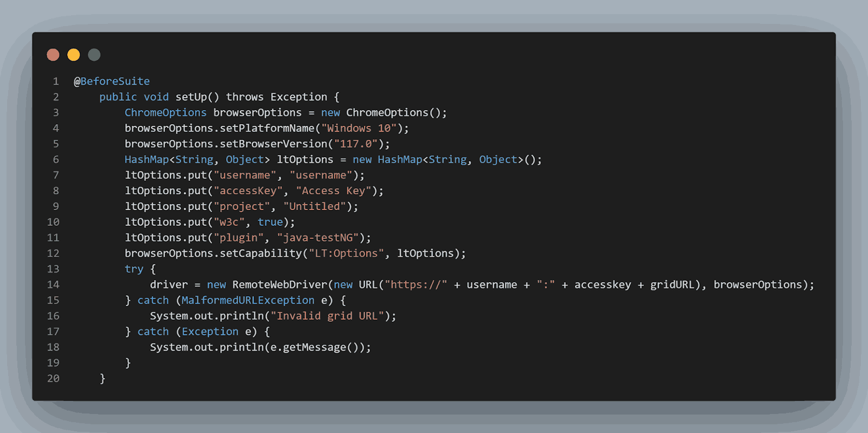Click the @BeforeSuite annotation

[112, 81]
